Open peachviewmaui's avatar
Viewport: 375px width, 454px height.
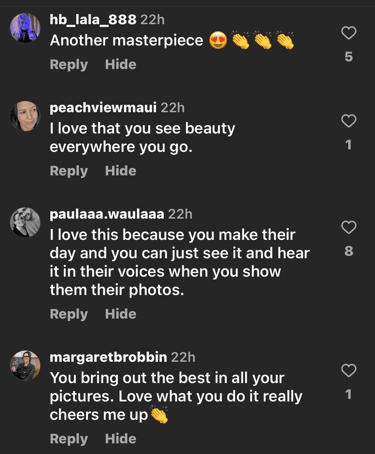25,116
